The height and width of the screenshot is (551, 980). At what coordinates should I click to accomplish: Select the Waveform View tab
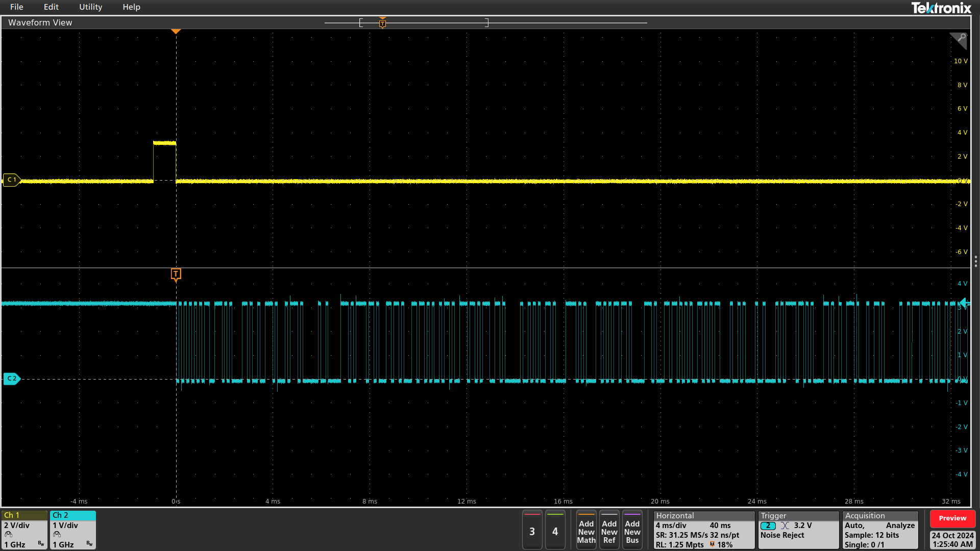click(x=40, y=22)
